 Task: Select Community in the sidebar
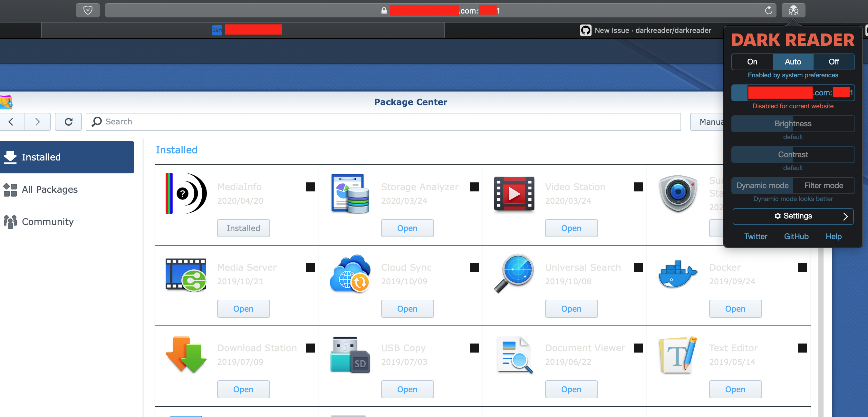coord(67,221)
